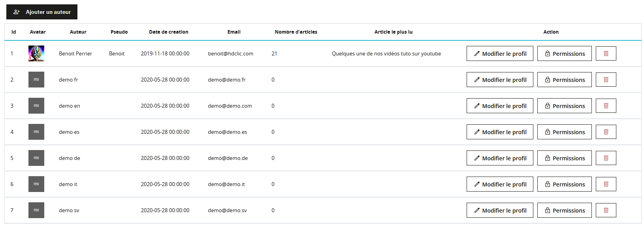This screenshot has width=644, height=230.
Task: Click the Date de creation column header
Action: click(169, 32)
